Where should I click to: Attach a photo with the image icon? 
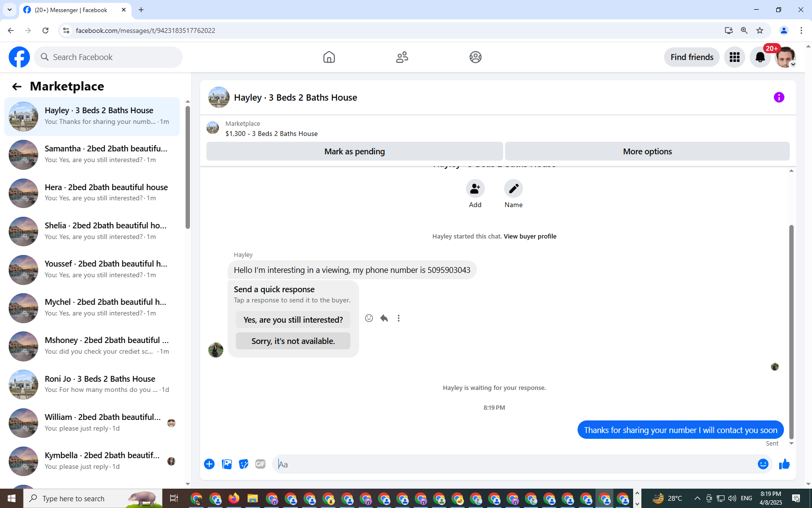pyautogui.click(x=227, y=464)
